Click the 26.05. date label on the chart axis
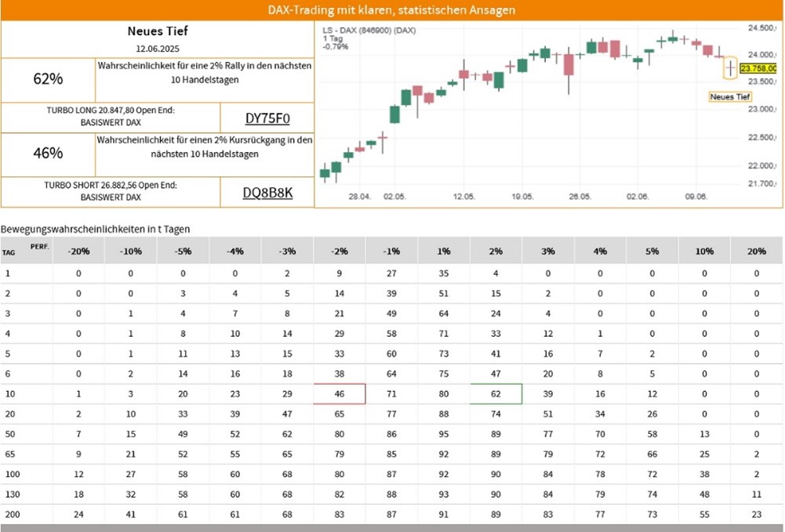Image resolution: width=785 pixels, height=532 pixels. 580,197
